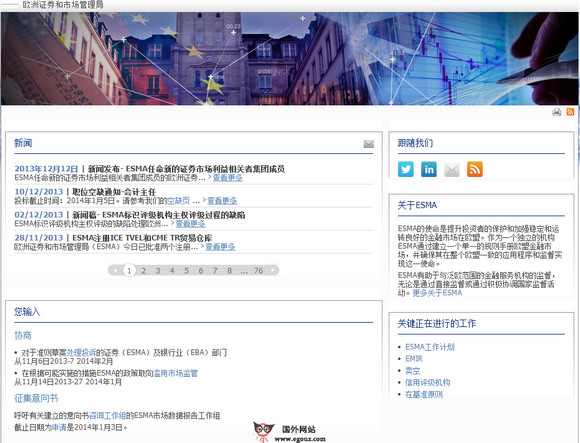Open the 2013年12月12日 news headline
This screenshot has width=580, height=443.
pyautogui.click(x=186, y=169)
